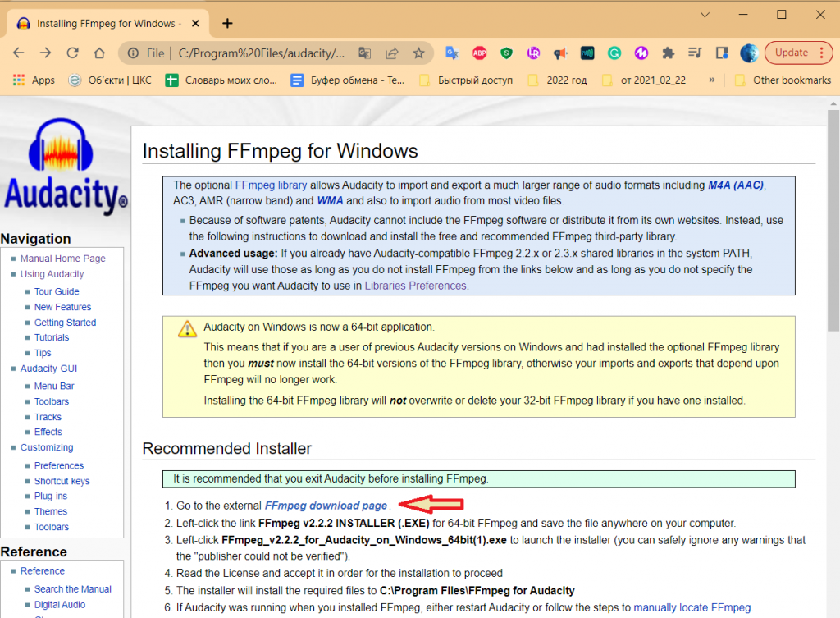View site information icon in address bar
840x618 pixels.
coord(133,53)
